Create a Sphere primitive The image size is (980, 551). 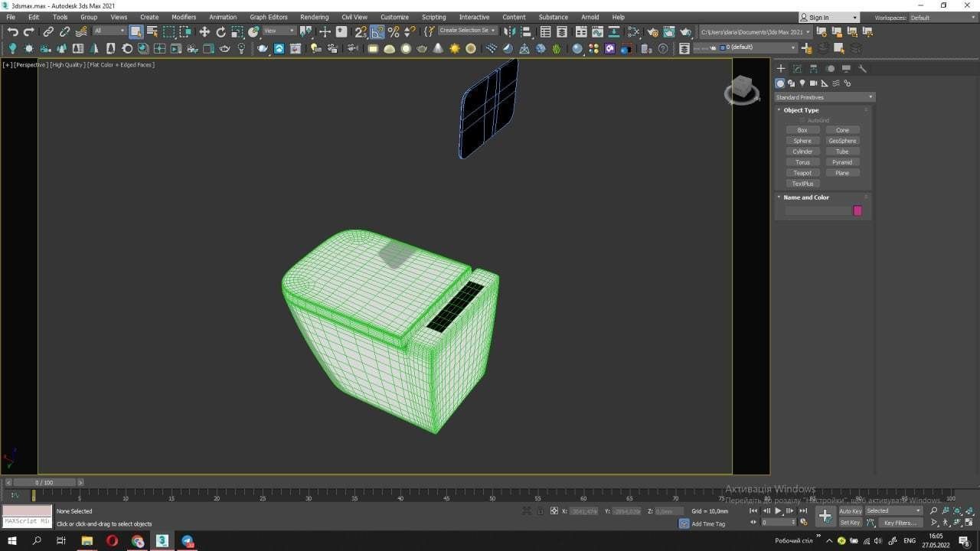point(802,141)
